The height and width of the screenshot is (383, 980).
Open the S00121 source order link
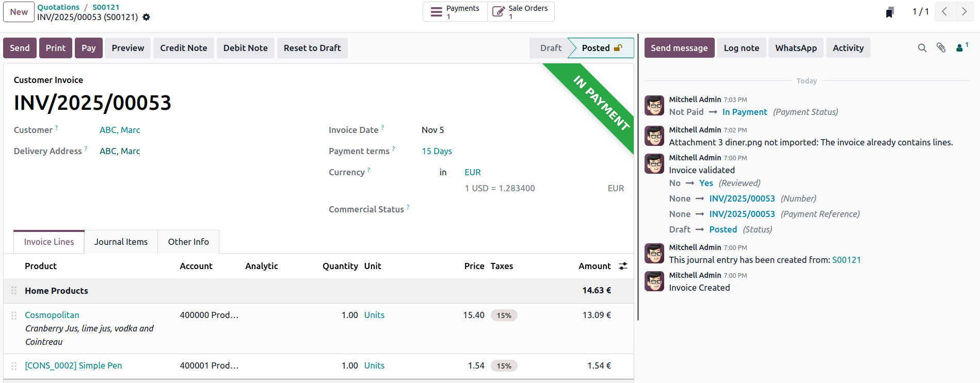[846, 260]
